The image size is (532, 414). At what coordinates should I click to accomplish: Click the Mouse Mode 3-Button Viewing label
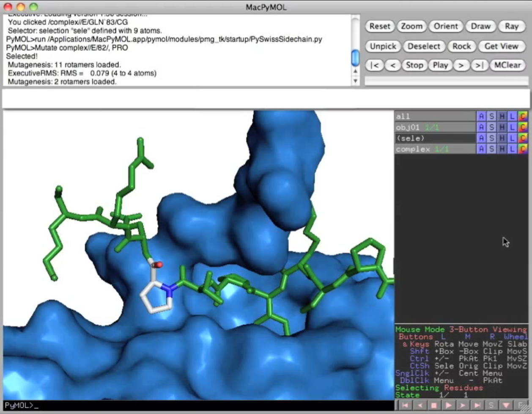tap(461, 329)
